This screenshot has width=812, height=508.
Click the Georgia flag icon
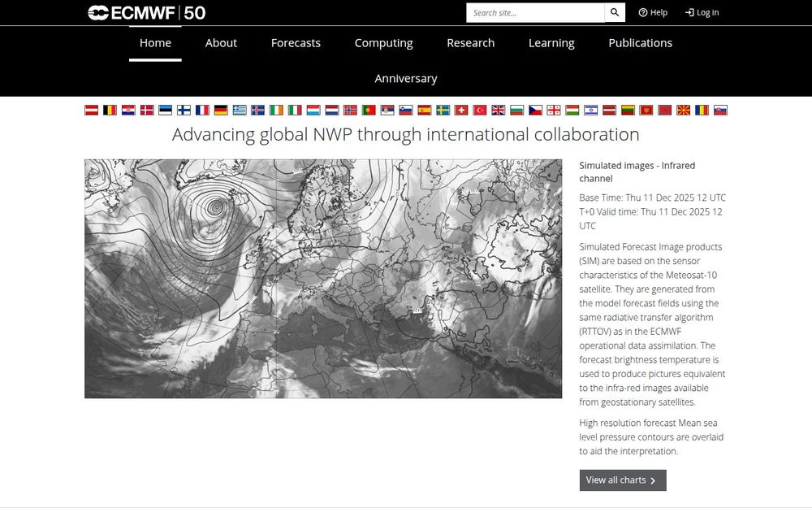pos(554,110)
